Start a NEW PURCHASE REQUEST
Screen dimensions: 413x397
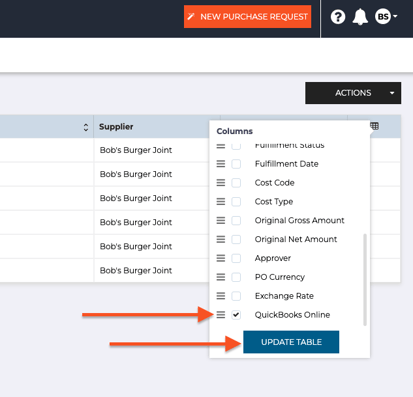point(247,17)
